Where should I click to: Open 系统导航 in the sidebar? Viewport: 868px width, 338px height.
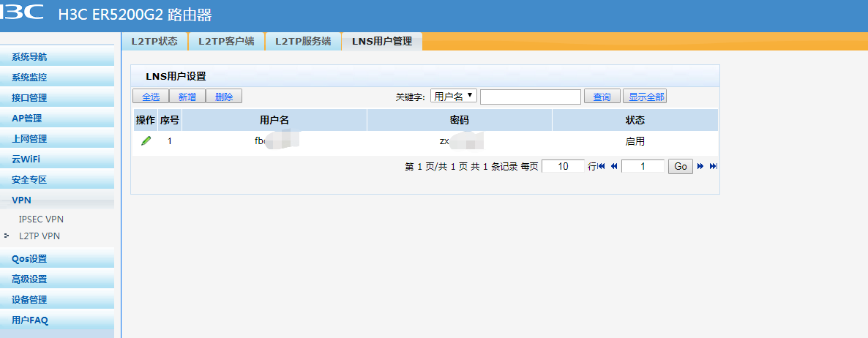(x=57, y=56)
